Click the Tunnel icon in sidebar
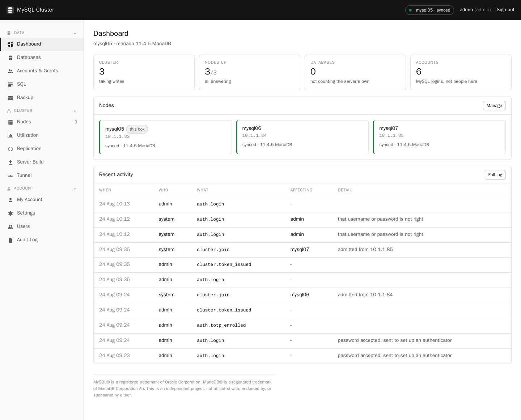521x420 pixels. [10, 175]
